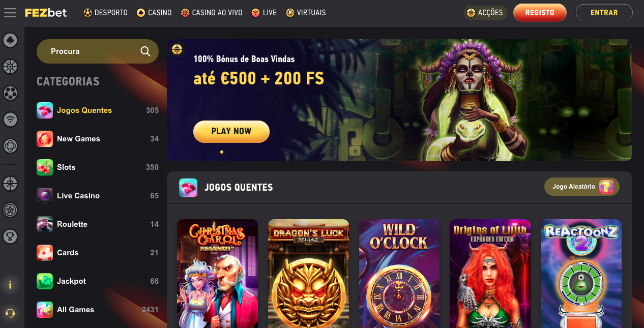Select the Slots category
Viewport: 644px width, 328px height.
[x=98, y=167]
